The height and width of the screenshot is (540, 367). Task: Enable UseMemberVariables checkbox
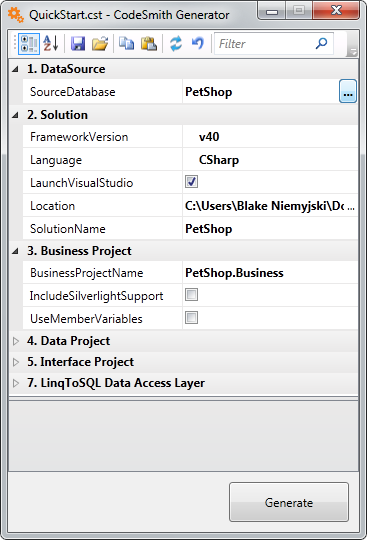point(191,318)
